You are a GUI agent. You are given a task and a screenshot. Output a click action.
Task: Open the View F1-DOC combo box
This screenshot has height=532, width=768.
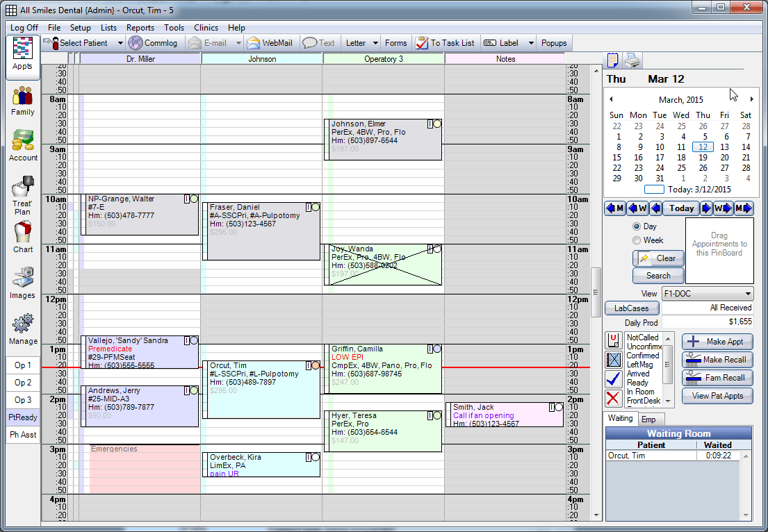[707, 294]
